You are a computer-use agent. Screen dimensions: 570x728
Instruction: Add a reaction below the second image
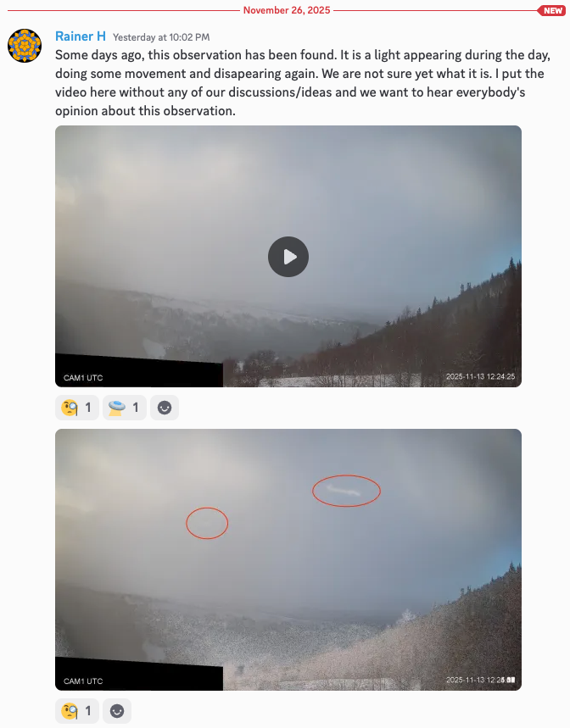coord(117,711)
